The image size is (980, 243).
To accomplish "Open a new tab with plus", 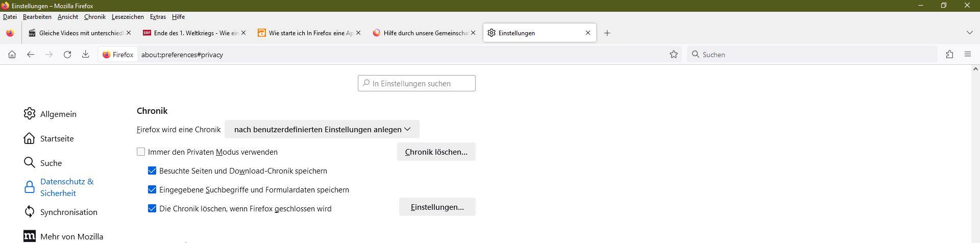I will click(607, 33).
